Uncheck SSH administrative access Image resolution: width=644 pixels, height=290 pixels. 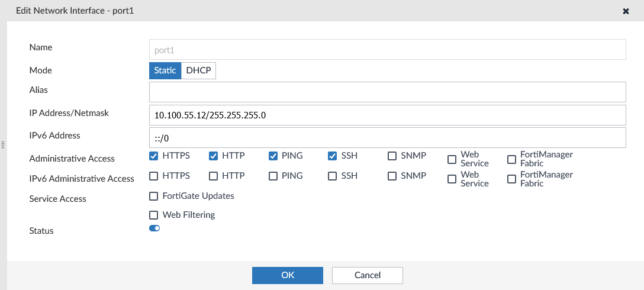click(x=333, y=156)
